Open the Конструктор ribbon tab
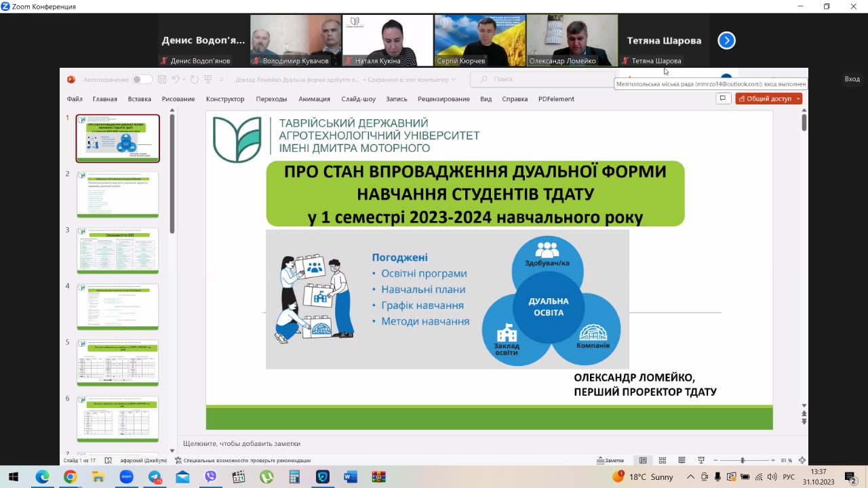This screenshot has height=488, width=868. point(225,99)
